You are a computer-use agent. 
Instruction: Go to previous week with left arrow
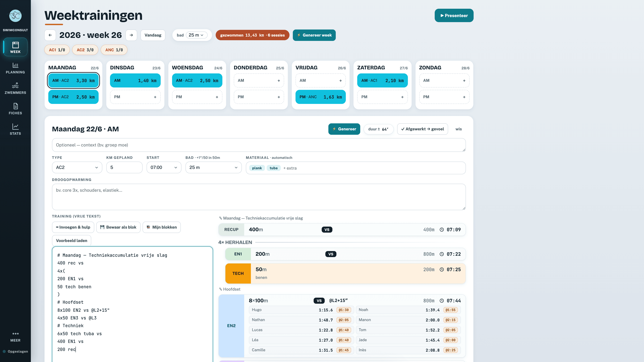pyautogui.click(x=50, y=35)
